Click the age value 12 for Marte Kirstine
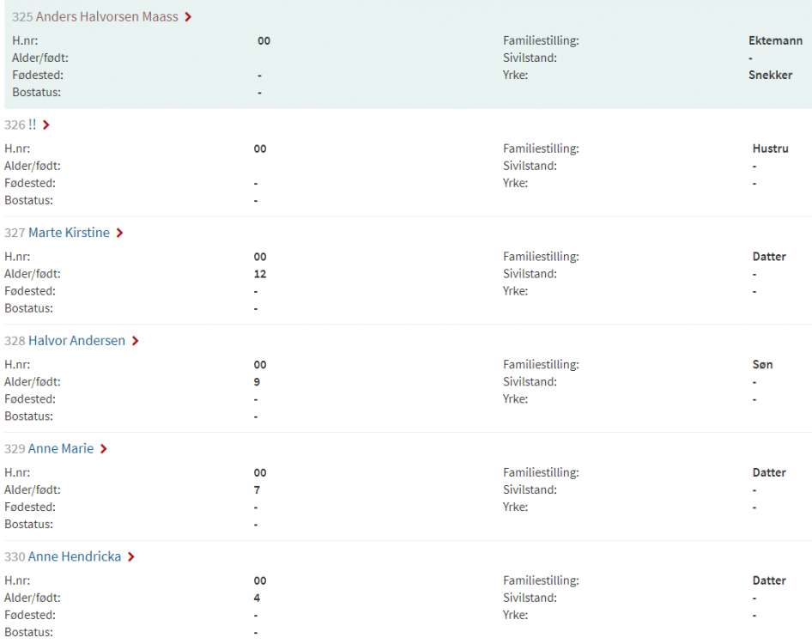 click(x=260, y=274)
